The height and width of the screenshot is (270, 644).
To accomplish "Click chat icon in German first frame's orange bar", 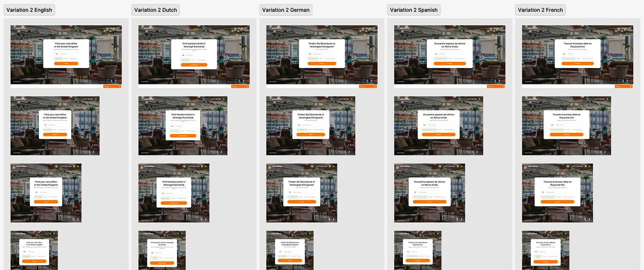I will (375, 86).
